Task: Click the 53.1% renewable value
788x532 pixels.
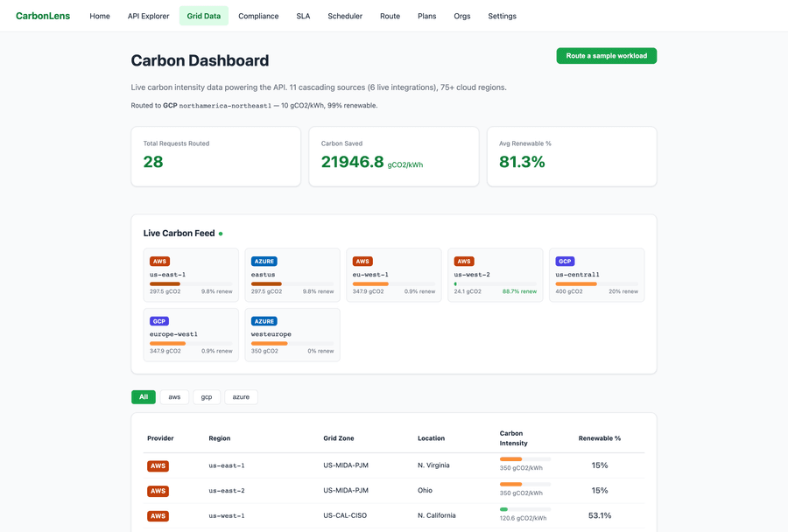Action: point(600,515)
